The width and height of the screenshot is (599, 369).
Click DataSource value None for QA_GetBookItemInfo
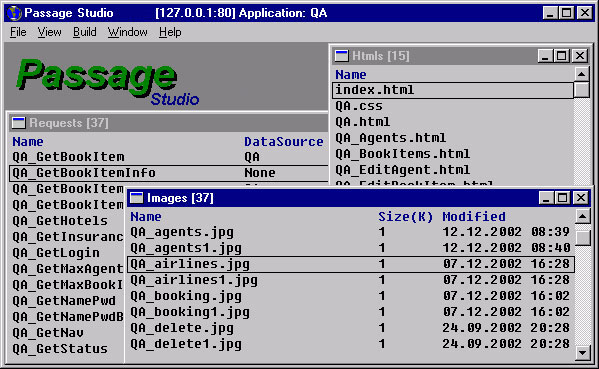pyautogui.click(x=260, y=173)
